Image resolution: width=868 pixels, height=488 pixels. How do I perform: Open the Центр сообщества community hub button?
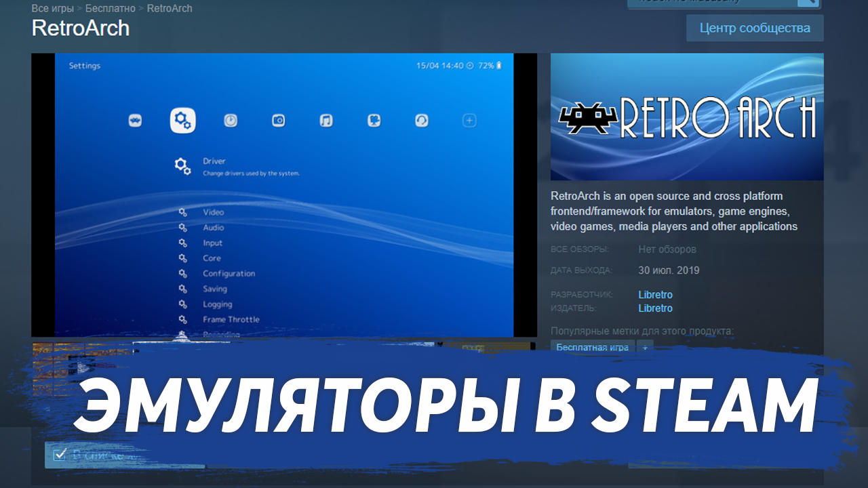click(755, 28)
